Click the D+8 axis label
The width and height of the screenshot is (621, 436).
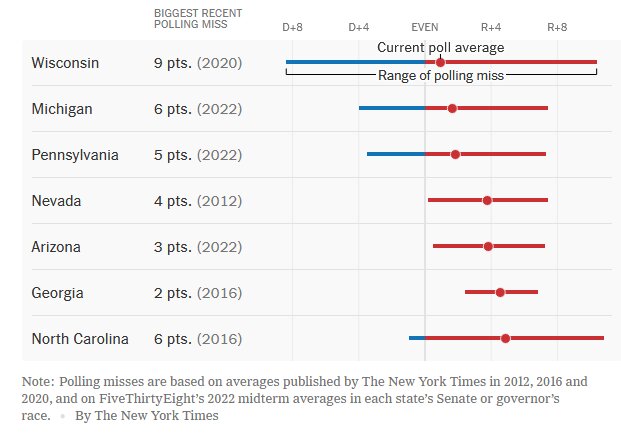[x=292, y=26]
